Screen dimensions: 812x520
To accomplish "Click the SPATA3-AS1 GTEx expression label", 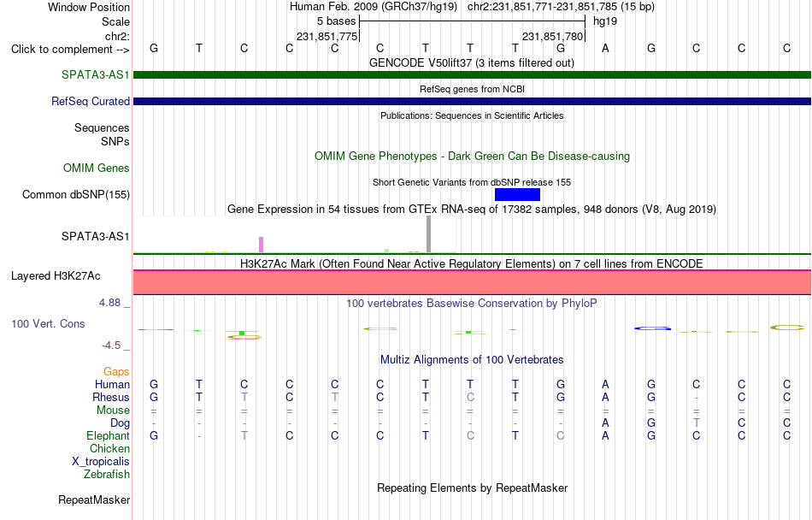I will [x=95, y=236].
